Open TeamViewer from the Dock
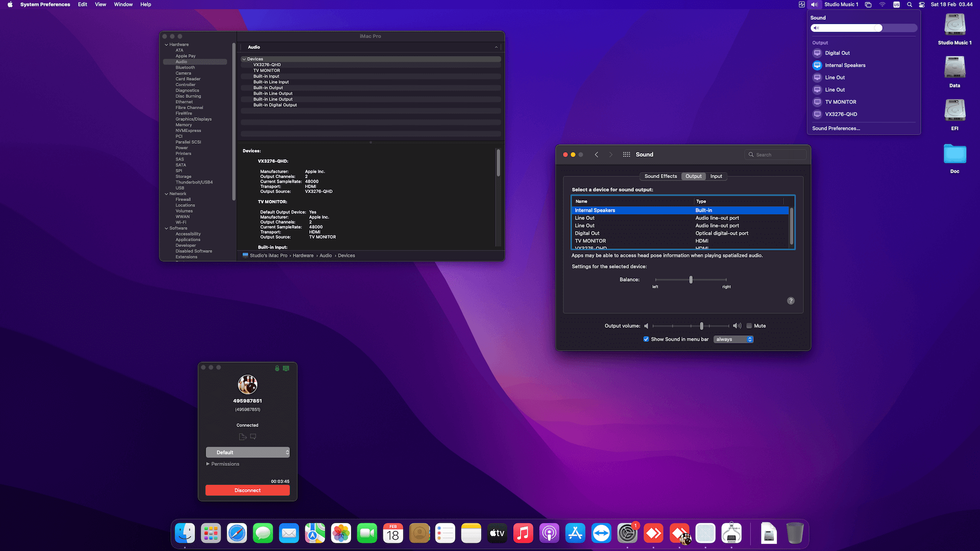The height and width of the screenshot is (551, 980). (601, 534)
